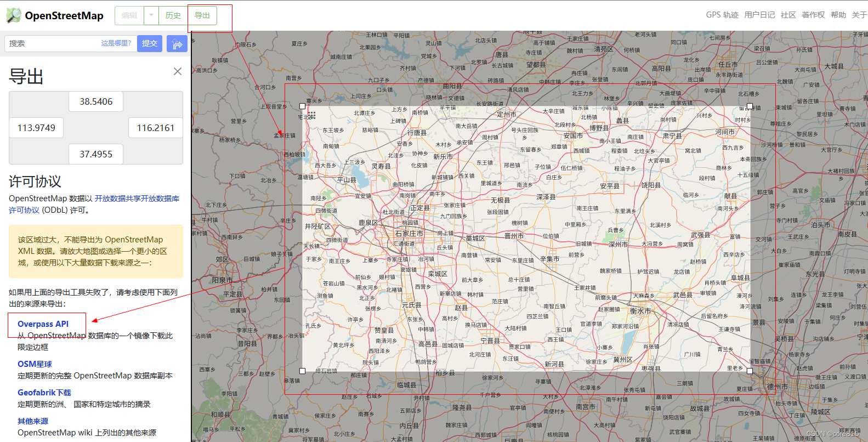Click the 无极县 label on the map
Viewport: 868px width, 442px height.
[x=500, y=200]
